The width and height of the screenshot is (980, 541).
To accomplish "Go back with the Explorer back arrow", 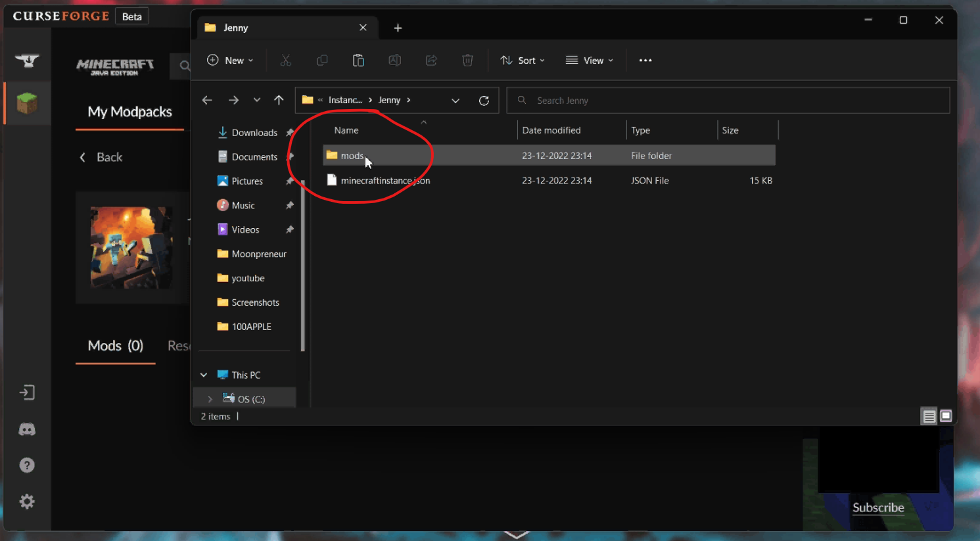I will pyautogui.click(x=207, y=100).
